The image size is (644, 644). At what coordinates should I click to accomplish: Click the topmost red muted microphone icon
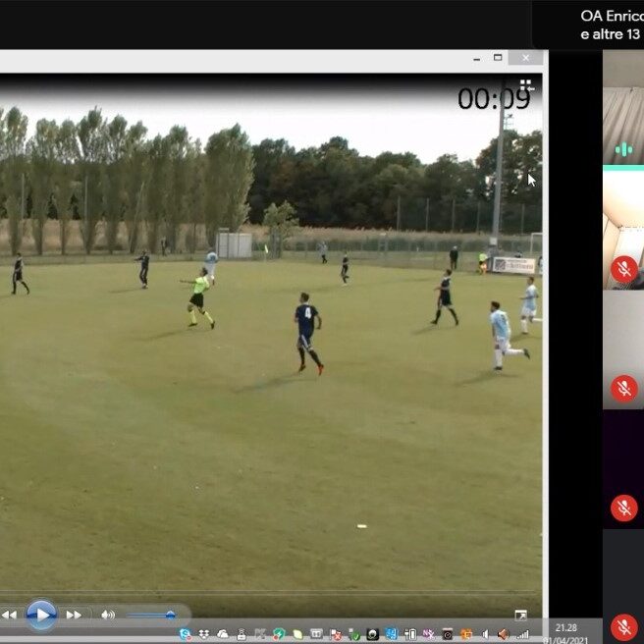[623, 268]
